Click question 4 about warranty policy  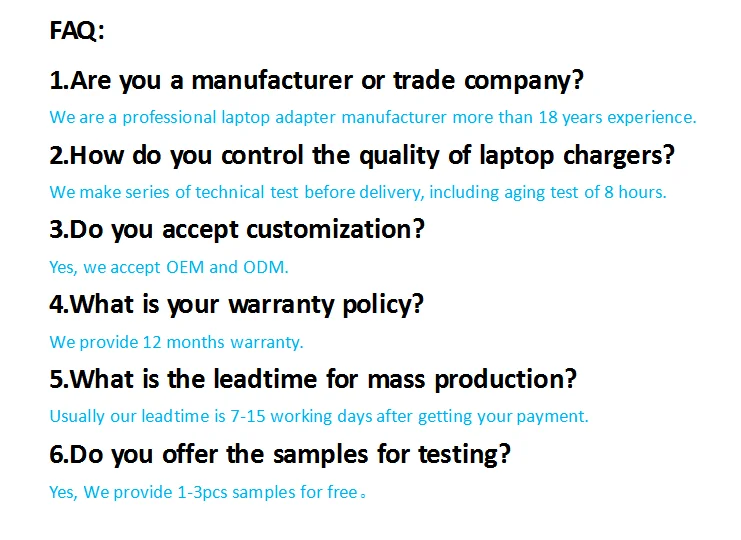[x=237, y=305]
